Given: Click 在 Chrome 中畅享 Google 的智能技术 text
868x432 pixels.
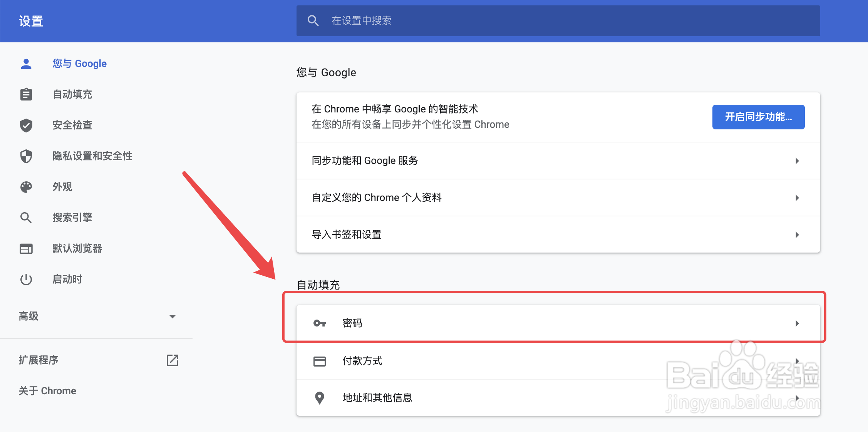Looking at the screenshot, I should coord(395,109).
